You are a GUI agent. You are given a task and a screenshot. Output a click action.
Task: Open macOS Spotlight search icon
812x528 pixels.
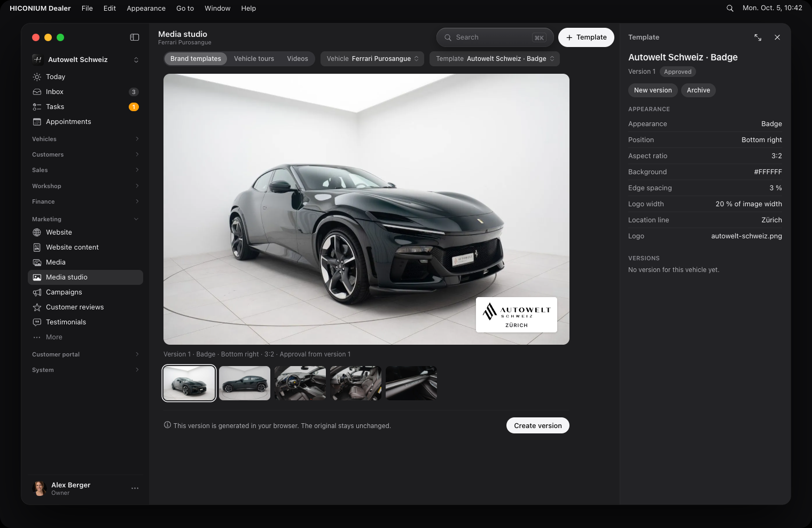[730, 8]
